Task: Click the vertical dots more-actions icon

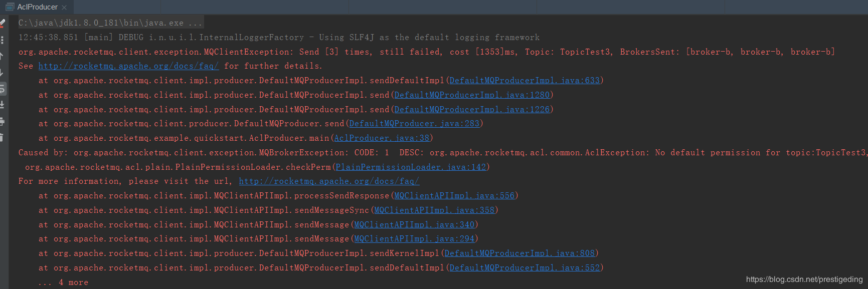Action: [3, 40]
